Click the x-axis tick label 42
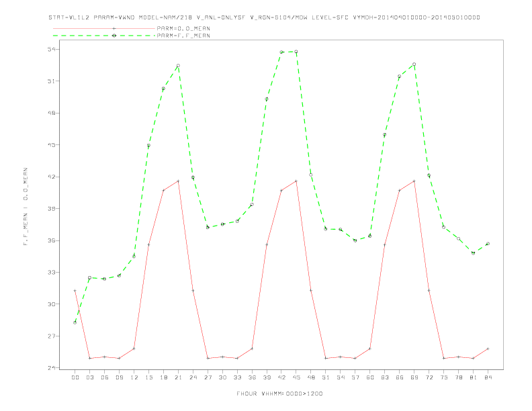This screenshot has height=411, width=532. tap(281, 377)
